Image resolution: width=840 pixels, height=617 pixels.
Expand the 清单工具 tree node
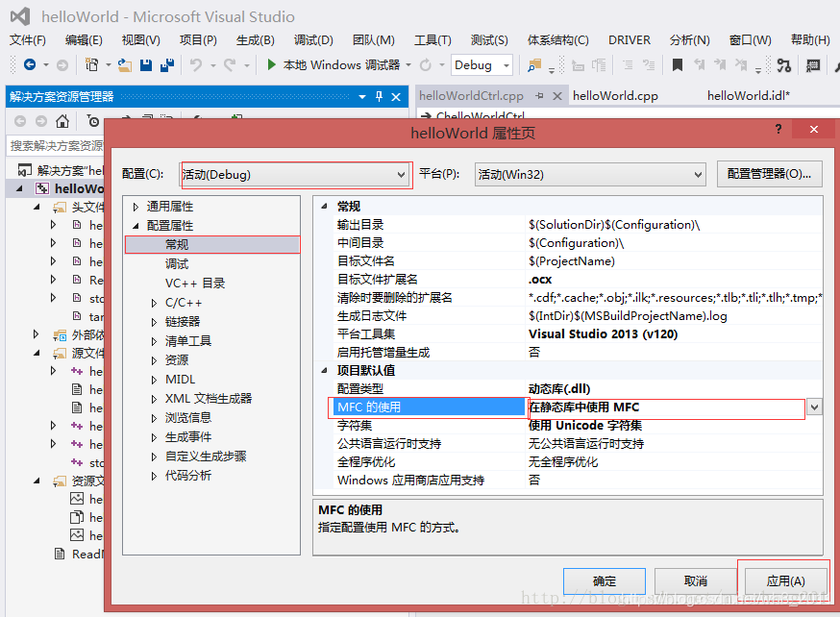pyautogui.click(x=154, y=341)
